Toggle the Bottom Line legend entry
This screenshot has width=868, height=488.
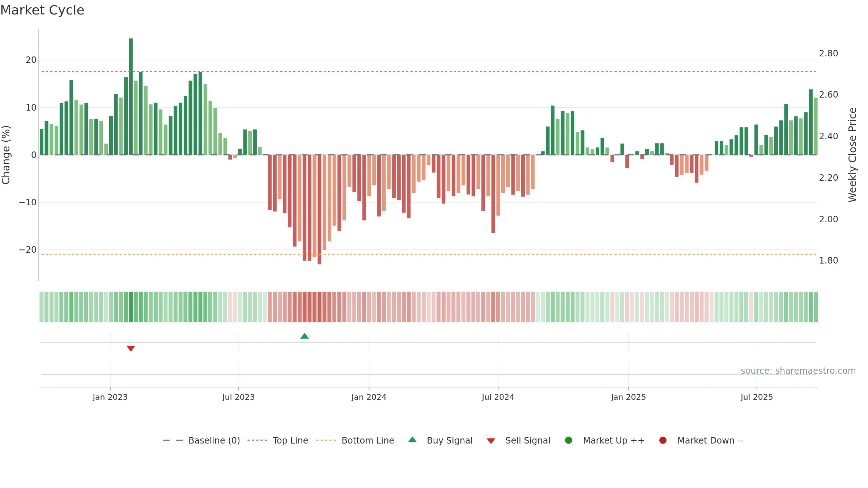click(355, 441)
